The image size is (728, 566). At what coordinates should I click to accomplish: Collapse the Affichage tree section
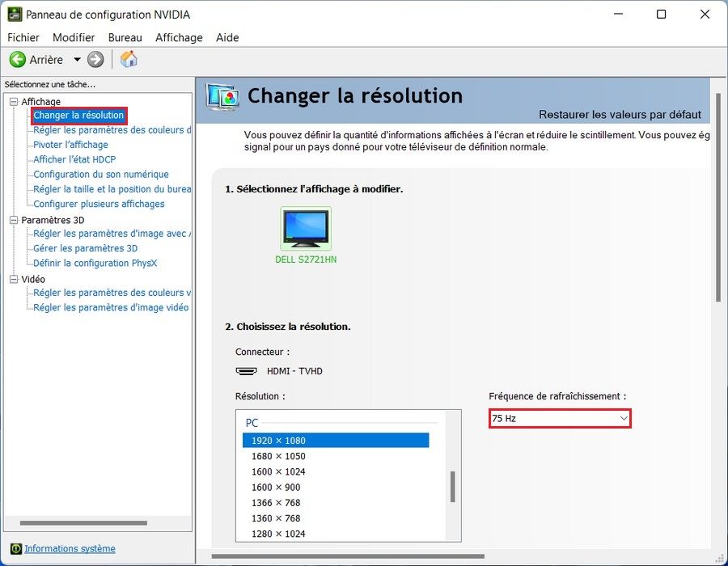pos(14,102)
